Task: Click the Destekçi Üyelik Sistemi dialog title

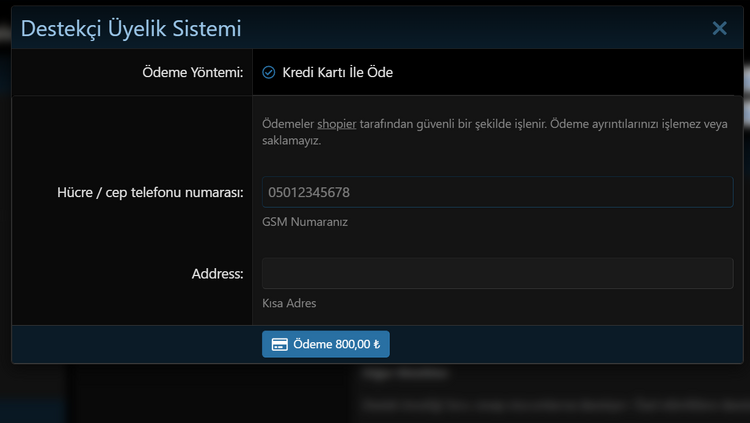Action: [131, 28]
